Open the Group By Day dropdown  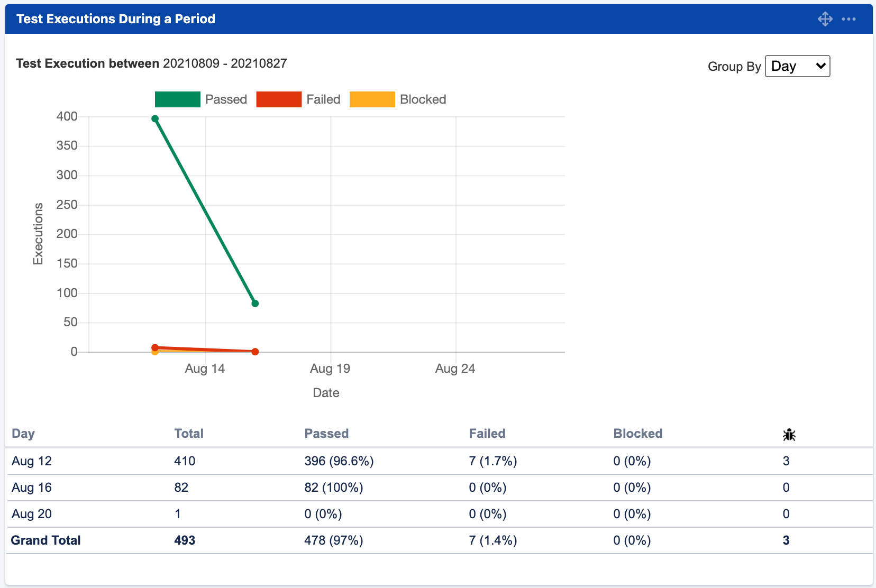[797, 66]
